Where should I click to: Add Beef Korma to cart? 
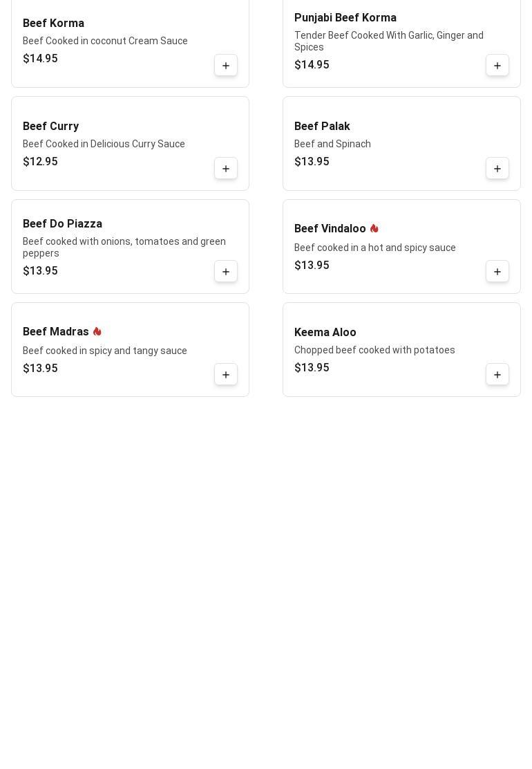[226, 66]
